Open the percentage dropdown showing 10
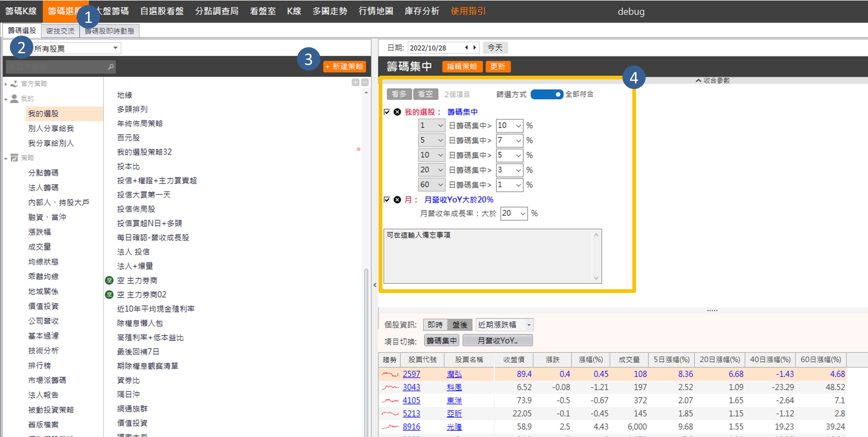Viewport: 868px width, 437px height. point(509,125)
